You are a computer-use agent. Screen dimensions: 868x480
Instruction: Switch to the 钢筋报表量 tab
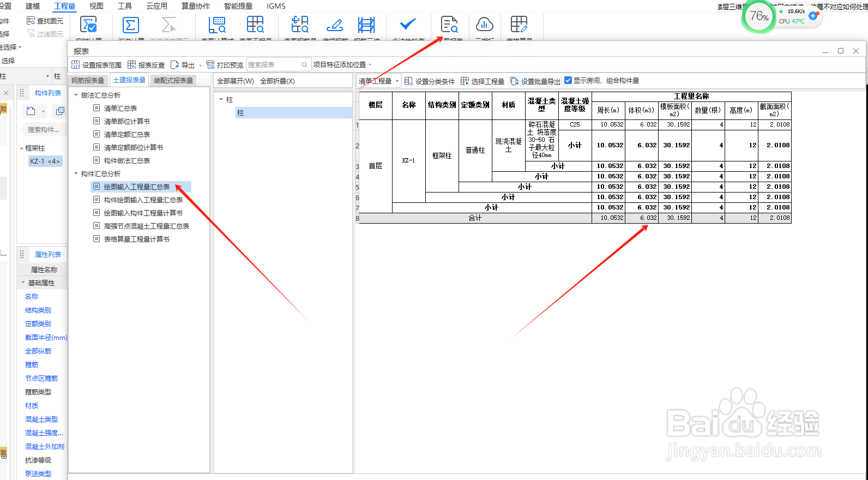click(88, 80)
